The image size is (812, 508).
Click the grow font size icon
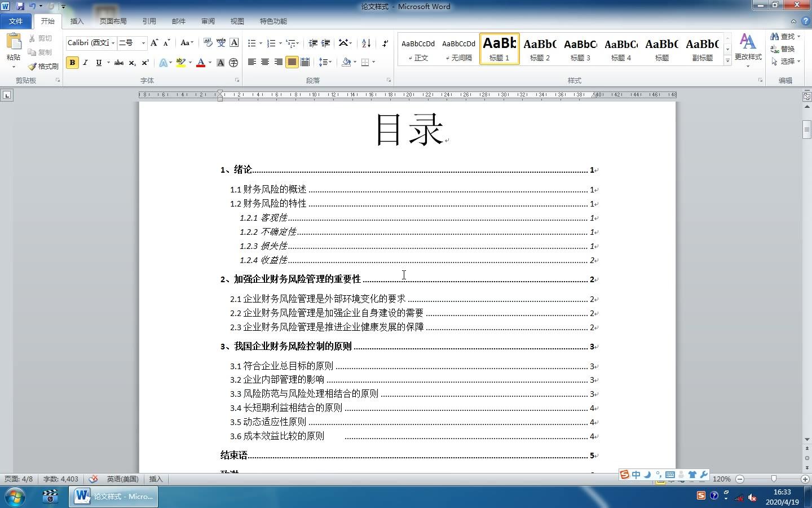click(x=155, y=43)
